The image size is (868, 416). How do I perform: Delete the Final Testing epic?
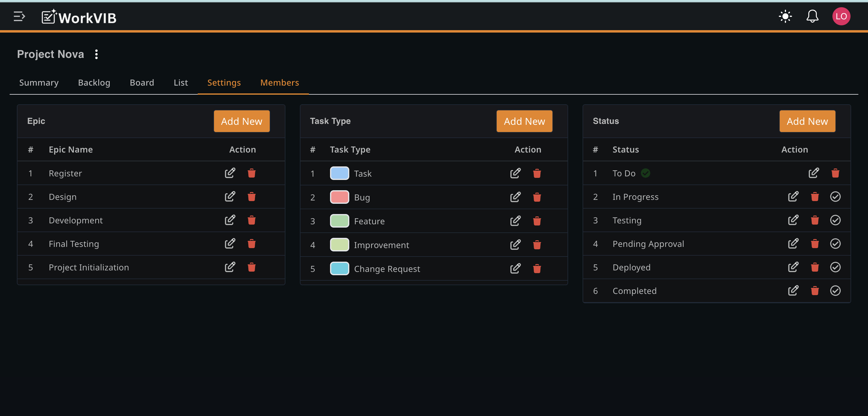tap(251, 243)
